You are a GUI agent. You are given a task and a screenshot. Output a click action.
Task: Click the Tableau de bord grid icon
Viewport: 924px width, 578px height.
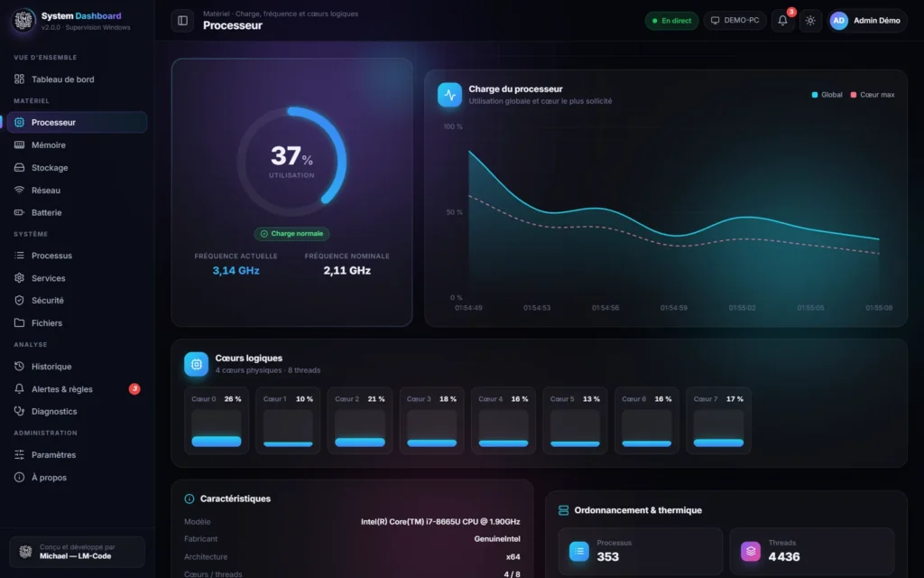(20, 79)
